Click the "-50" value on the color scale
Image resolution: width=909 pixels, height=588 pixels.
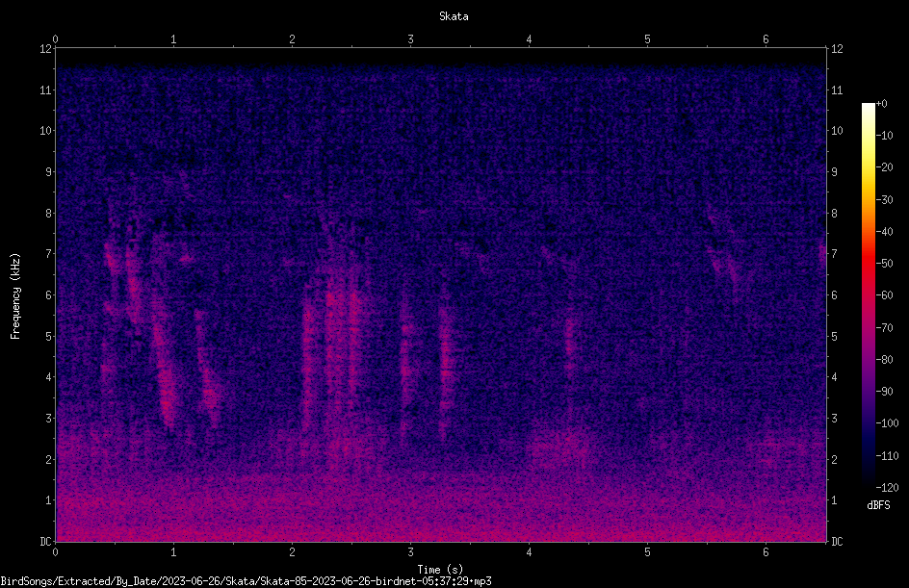885,264
